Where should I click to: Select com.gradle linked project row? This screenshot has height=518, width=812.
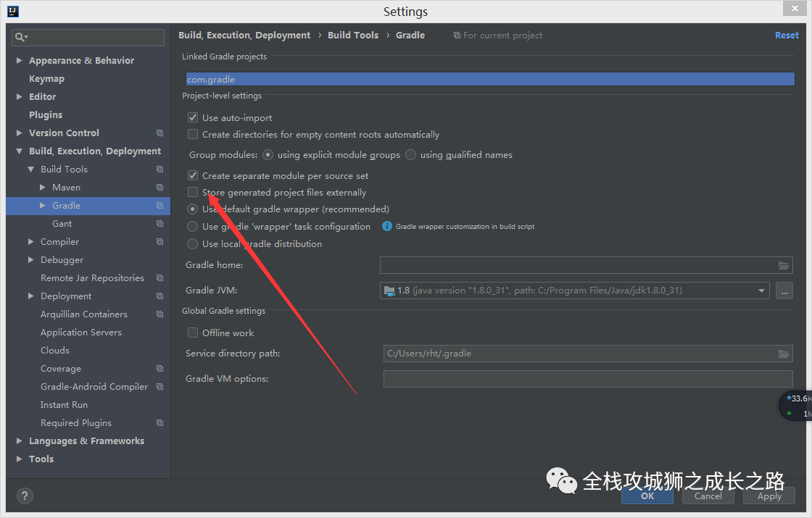pos(490,79)
